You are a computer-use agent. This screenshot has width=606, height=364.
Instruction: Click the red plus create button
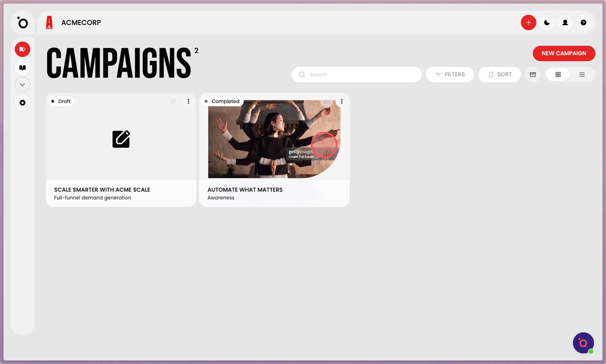[528, 23]
